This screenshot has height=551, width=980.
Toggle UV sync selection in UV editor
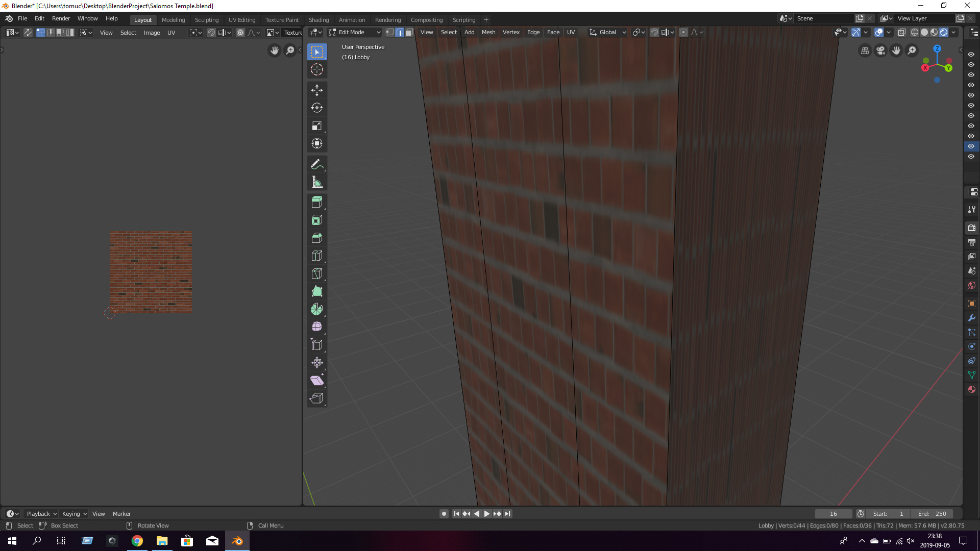coord(28,33)
